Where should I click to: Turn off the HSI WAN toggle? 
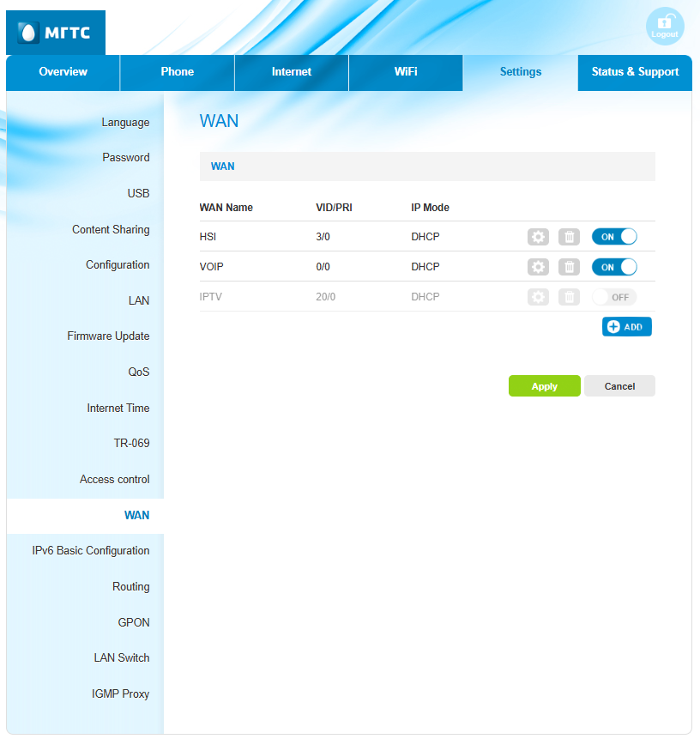(x=614, y=237)
